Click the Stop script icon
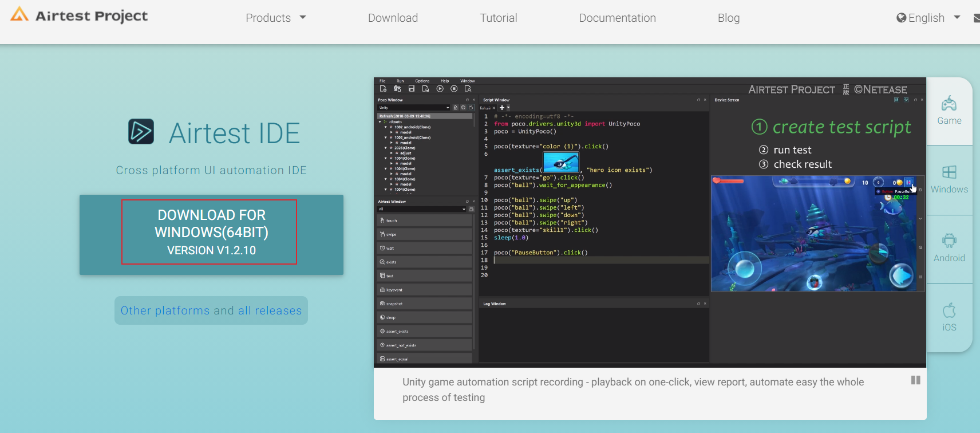Screen dimensions: 980x433 coord(454,89)
